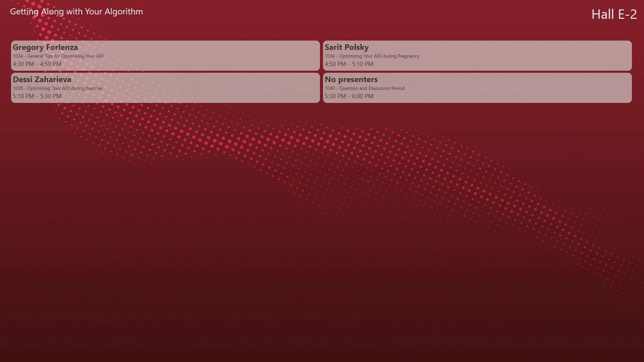The height and width of the screenshot is (362, 644).
Task: Select the Sarit Polsky presentation card
Action: pyautogui.click(x=477, y=56)
